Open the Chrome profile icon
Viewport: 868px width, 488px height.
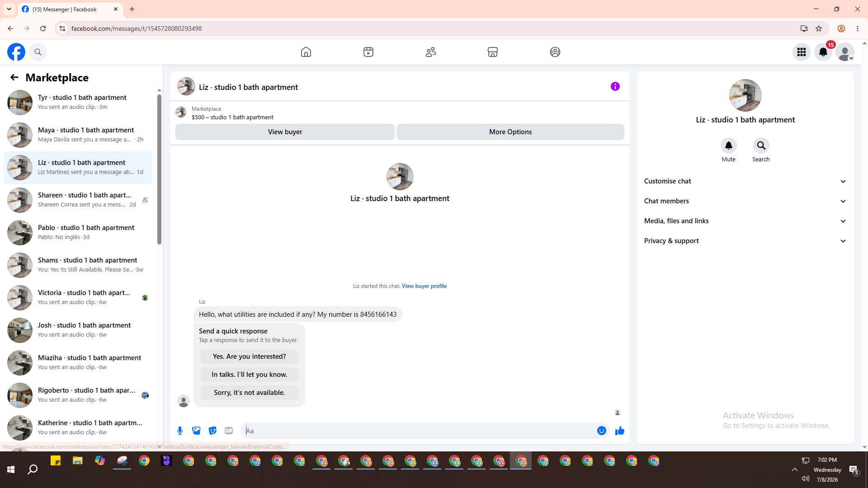point(841,28)
